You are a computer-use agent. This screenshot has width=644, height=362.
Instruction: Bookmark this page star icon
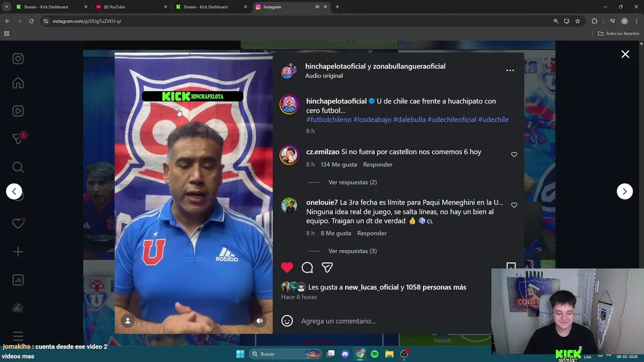click(x=578, y=21)
